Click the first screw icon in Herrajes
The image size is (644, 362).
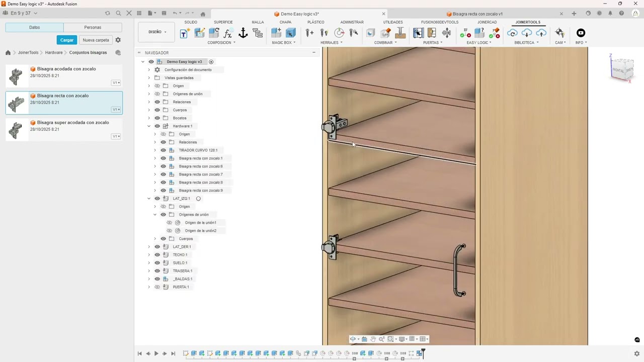coord(309,33)
